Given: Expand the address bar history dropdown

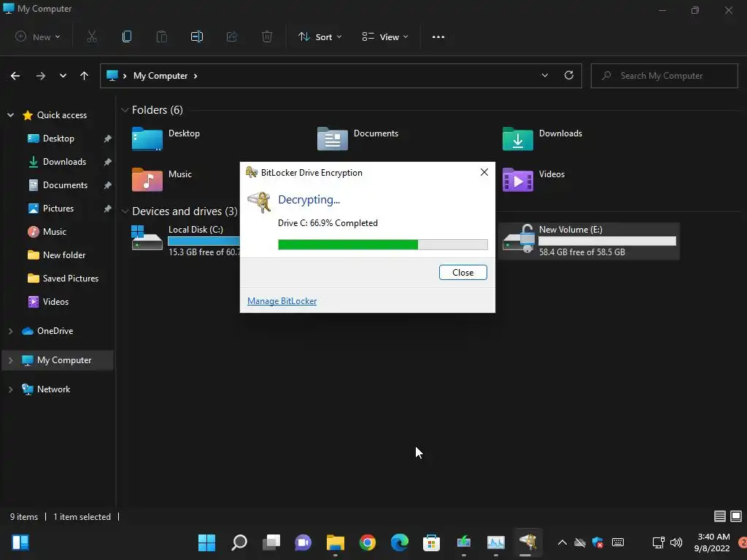Looking at the screenshot, I should [544, 75].
